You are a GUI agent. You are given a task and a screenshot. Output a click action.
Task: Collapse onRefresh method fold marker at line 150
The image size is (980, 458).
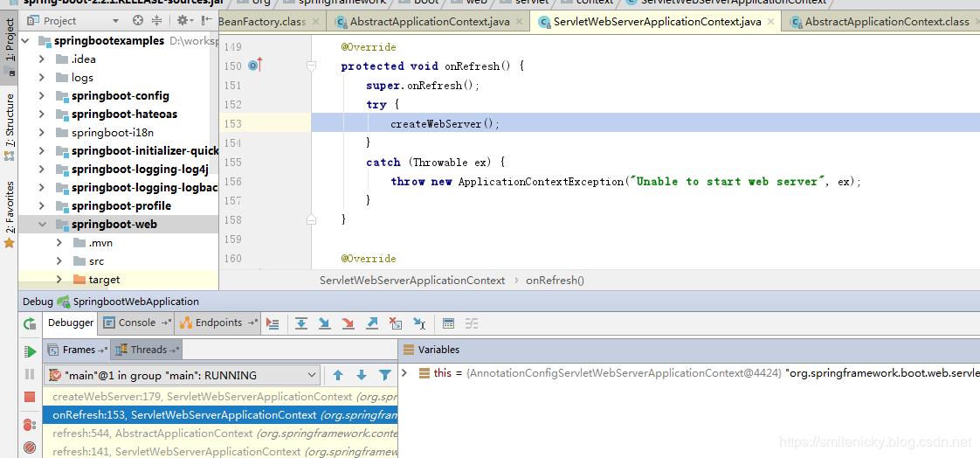click(x=311, y=66)
